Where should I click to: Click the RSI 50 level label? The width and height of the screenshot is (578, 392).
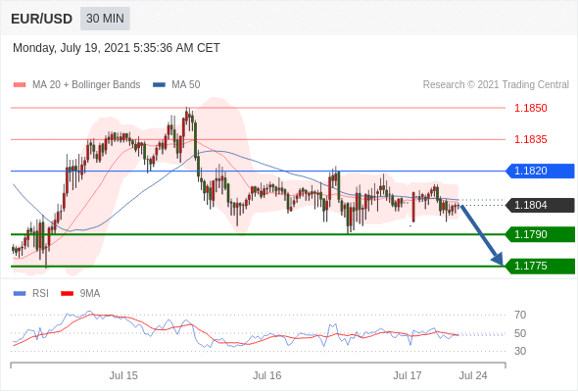pos(520,333)
